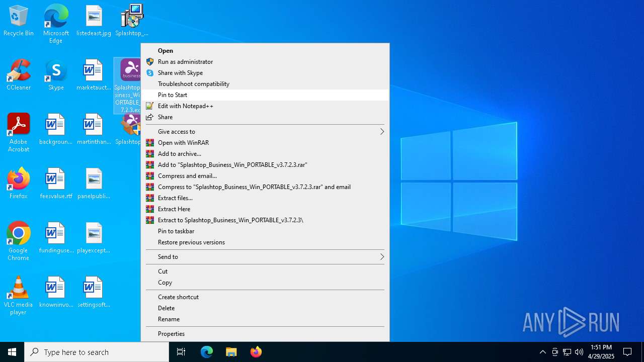Choose Cut from the context menu
Image resolution: width=644 pixels, height=362 pixels.
[265, 271]
